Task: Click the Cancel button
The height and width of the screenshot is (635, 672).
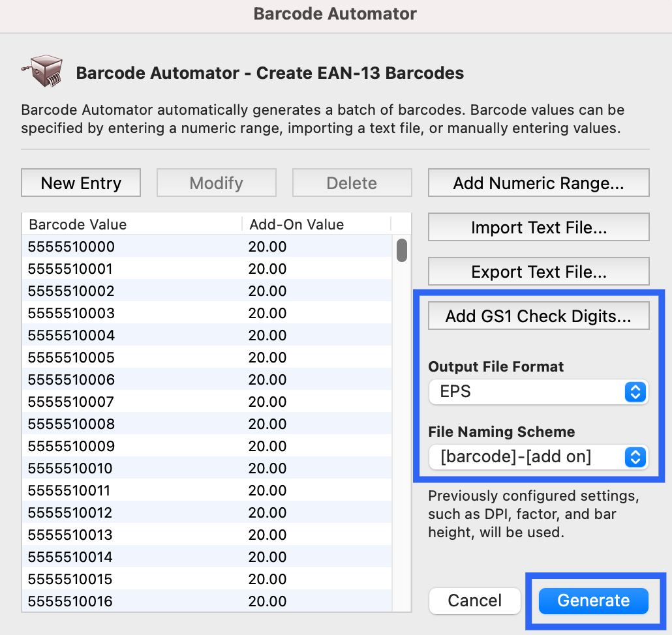Action: point(475,600)
